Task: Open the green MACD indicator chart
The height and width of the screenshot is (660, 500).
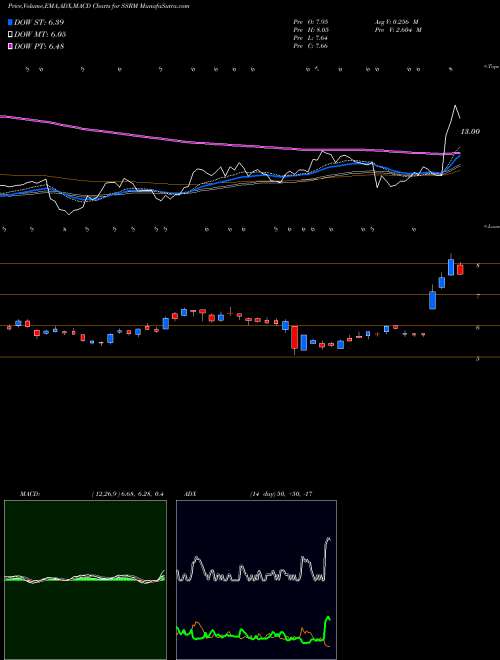Action: point(85,579)
